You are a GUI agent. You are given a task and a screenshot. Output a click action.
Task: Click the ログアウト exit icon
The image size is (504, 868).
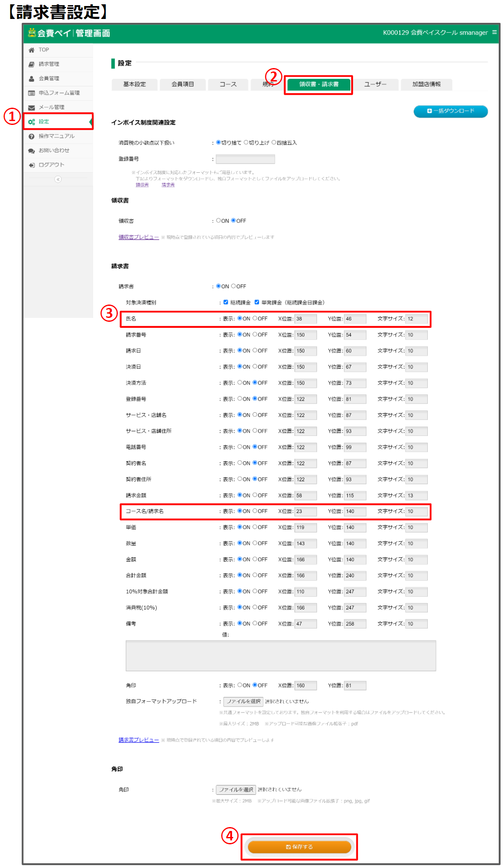[31, 165]
